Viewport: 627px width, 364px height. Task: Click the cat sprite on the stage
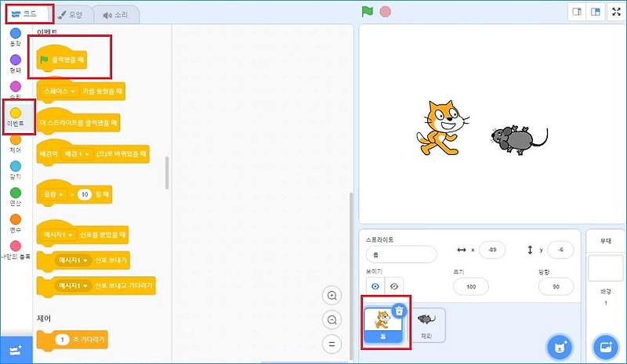tap(442, 128)
